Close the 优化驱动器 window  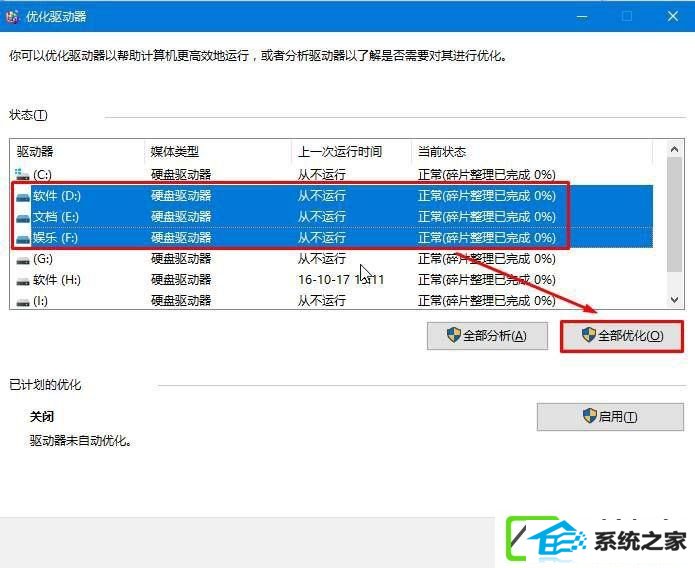672,16
